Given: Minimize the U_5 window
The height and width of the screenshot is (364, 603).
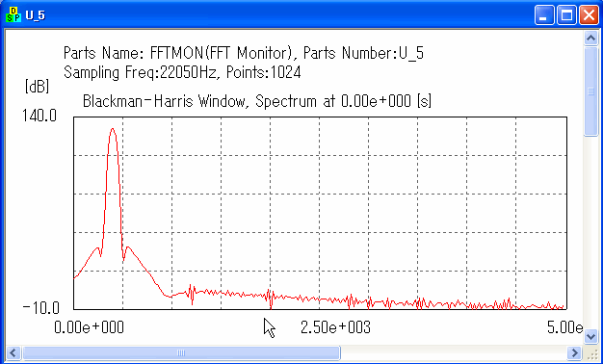Looking at the screenshot, I should point(544,15).
